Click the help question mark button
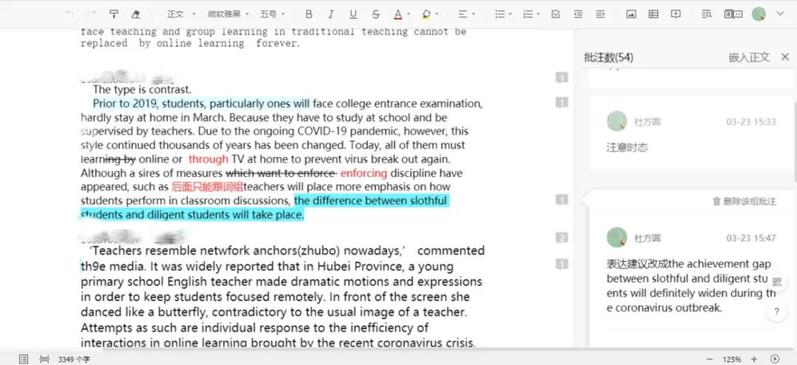Viewport: 797px width, 365px height. (x=777, y=312)
